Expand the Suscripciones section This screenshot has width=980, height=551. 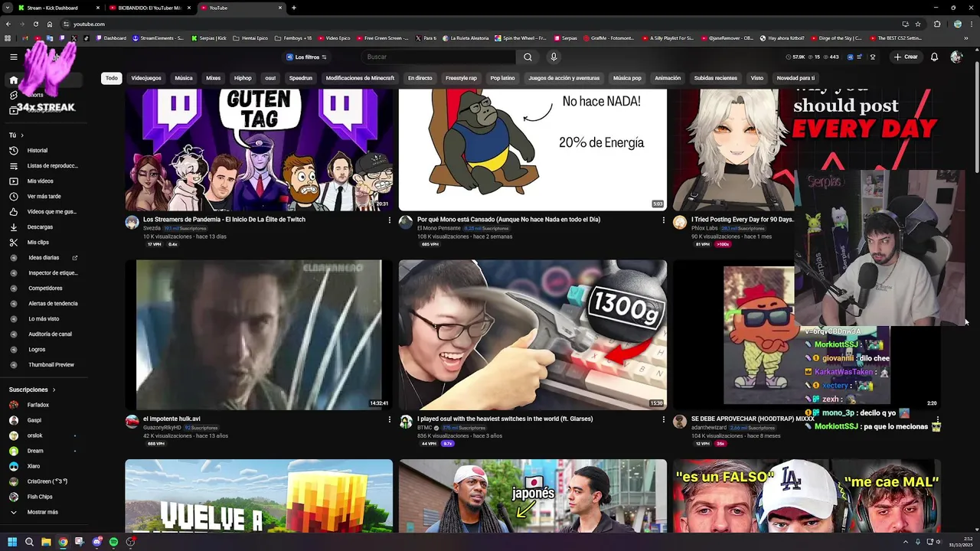pyautogui.click(x=32, y=390)
